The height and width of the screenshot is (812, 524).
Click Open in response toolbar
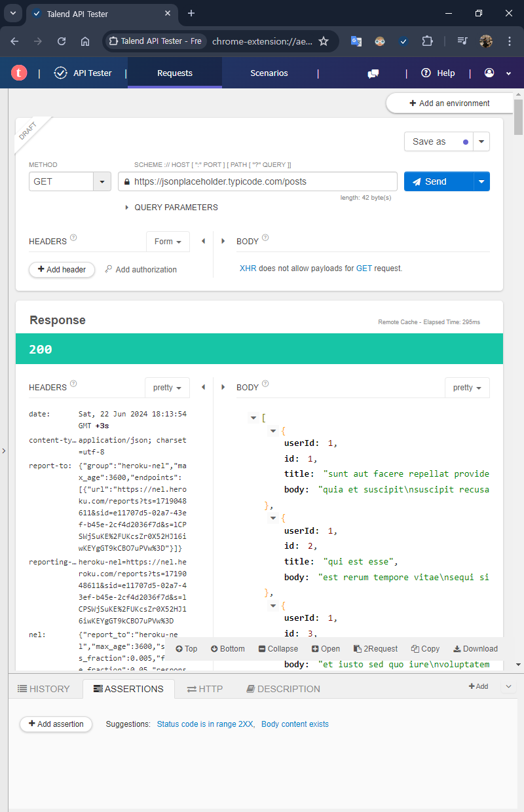326,649
